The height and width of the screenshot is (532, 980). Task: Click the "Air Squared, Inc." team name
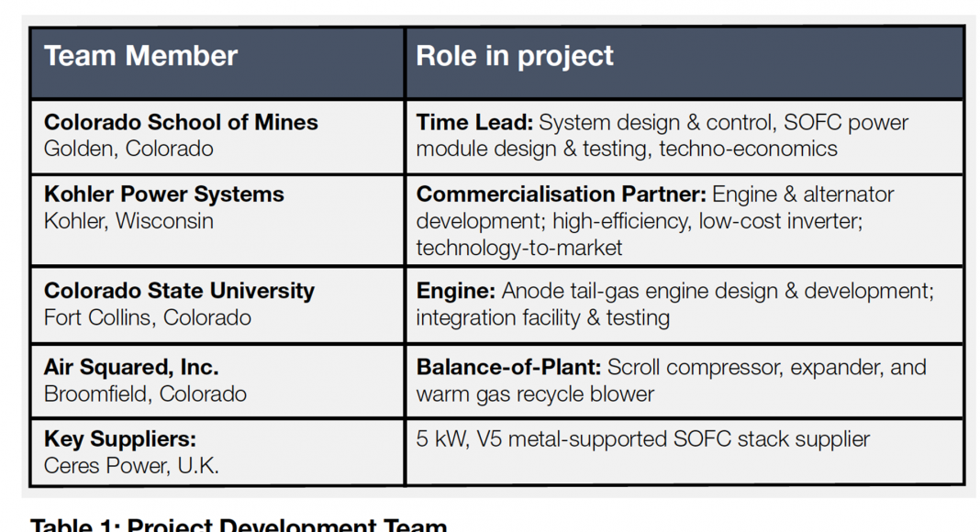(x=131, y=368)
